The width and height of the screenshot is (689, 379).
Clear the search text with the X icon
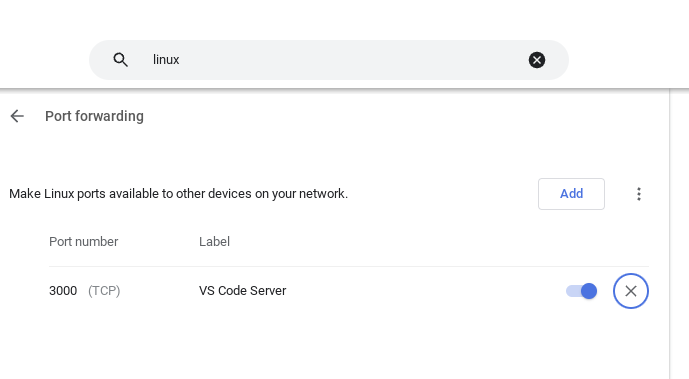tap(537, 60)
